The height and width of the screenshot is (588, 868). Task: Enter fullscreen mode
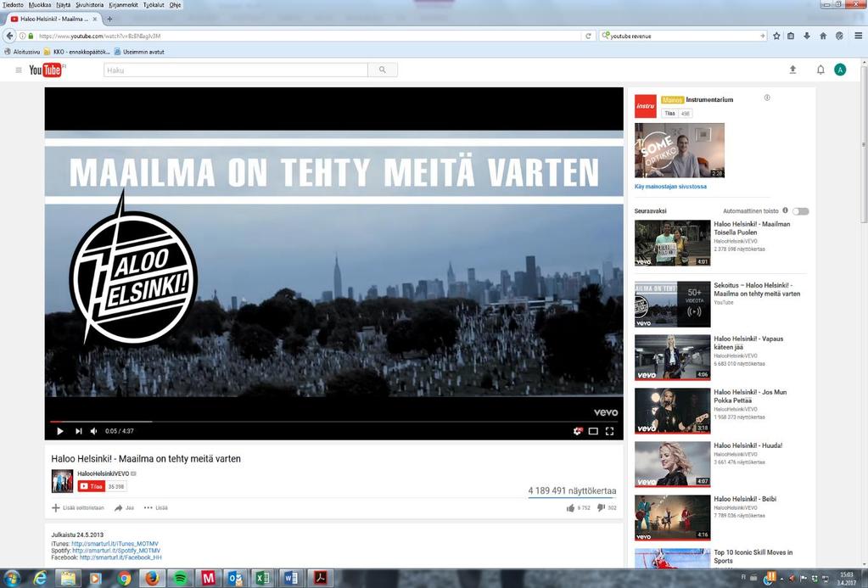tap(609, 431)
